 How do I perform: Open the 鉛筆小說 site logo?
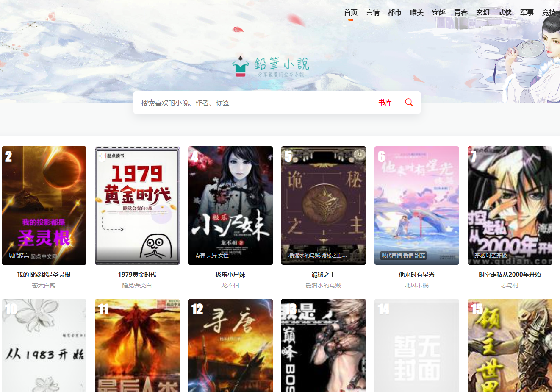click(x=271, y=67)
